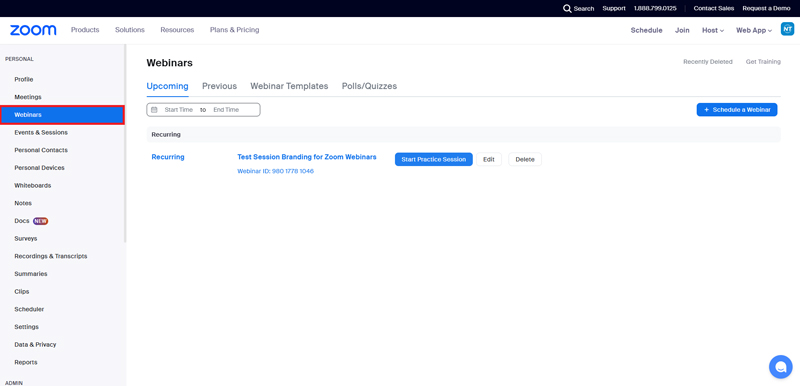The image size is (800, 386).
Task: Click the End Time field
Action: [x=226, y=110]
